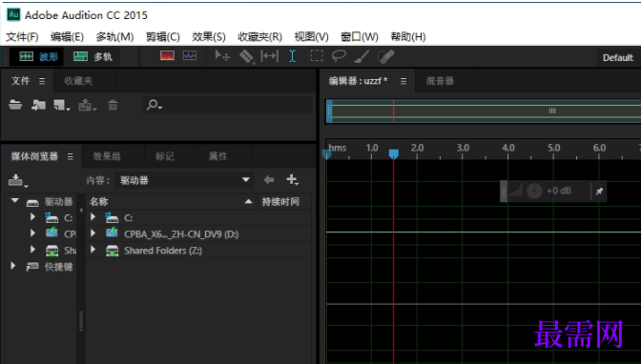
Task: Sort by the 名称 column header
Action: [x=171, y=201]
